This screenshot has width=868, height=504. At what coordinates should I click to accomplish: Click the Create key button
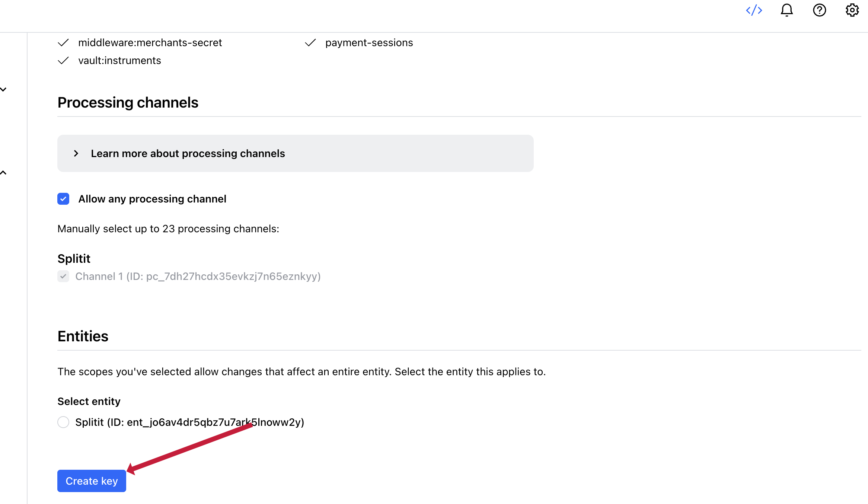pyautogui.click(x=92, y=481)
